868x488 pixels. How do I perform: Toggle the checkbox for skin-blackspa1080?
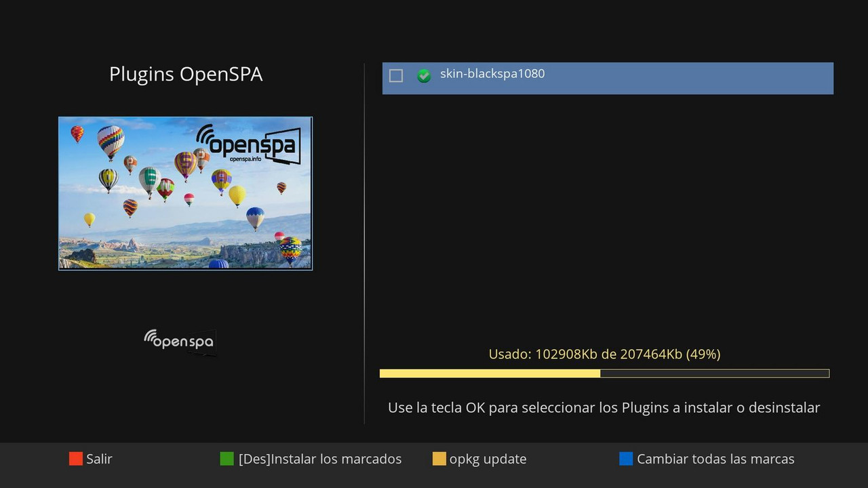pos(396,76)
